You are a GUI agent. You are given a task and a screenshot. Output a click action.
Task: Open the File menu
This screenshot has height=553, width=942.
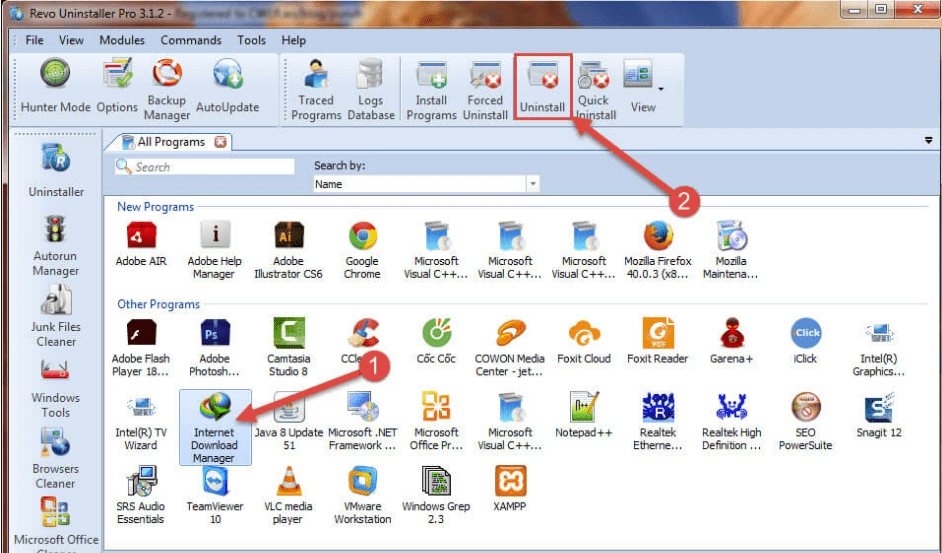click(34, 40)
